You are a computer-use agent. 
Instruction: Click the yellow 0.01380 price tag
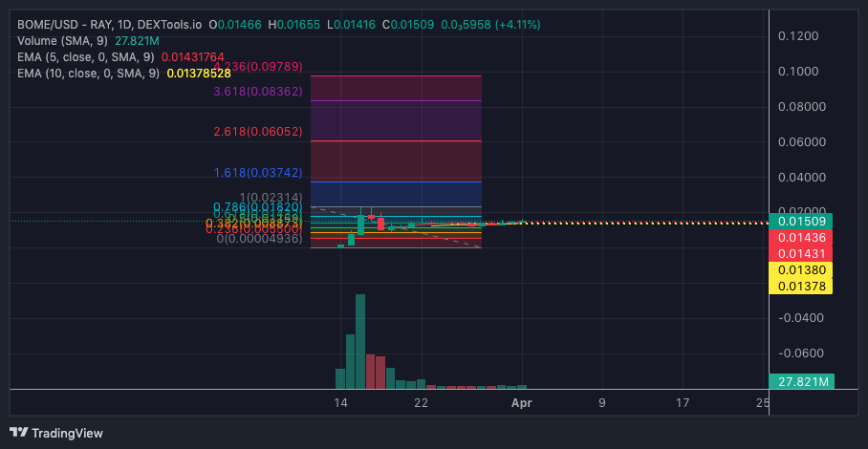[801, 270]
